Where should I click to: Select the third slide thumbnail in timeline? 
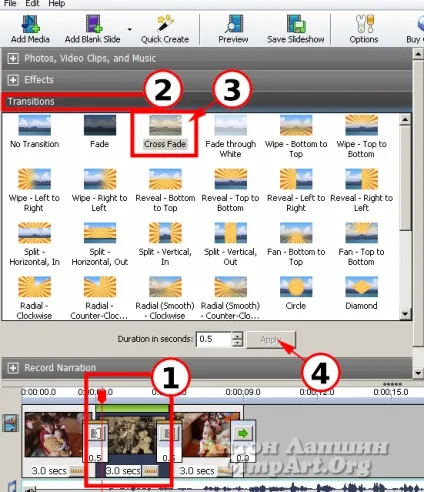click(x=207, y=434)
